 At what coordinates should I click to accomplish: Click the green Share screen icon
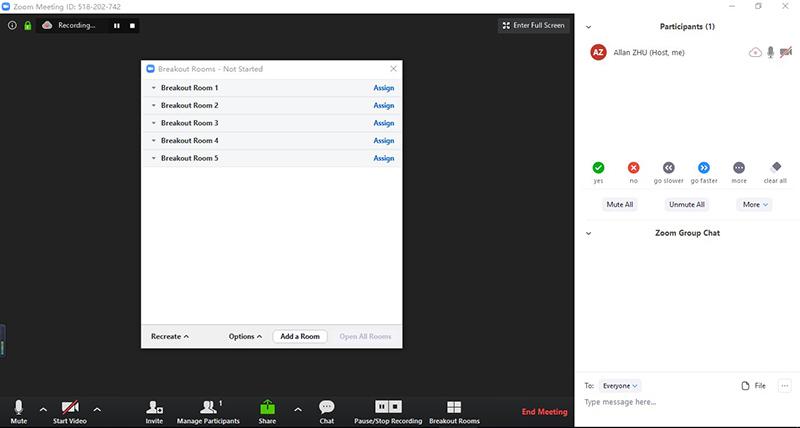[267, 408]
